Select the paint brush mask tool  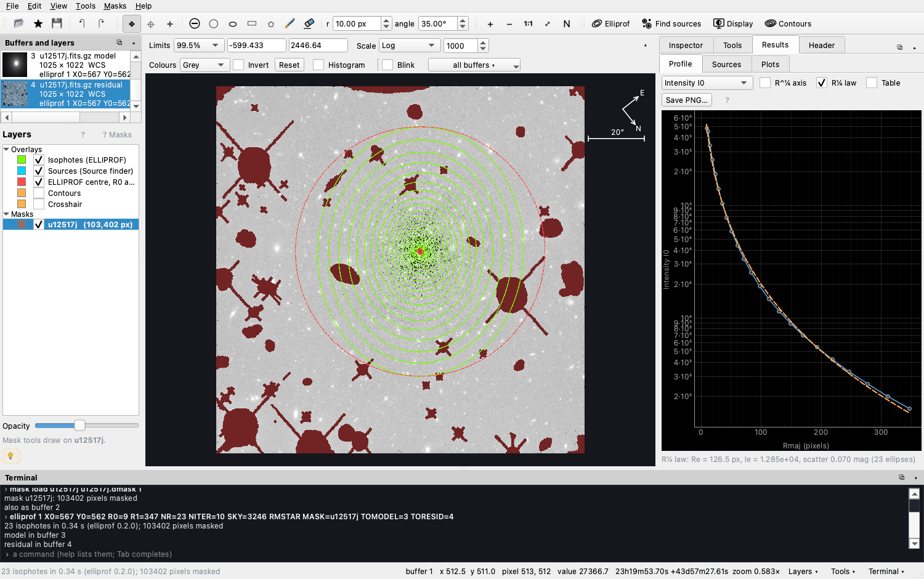[x=290, y=23]
